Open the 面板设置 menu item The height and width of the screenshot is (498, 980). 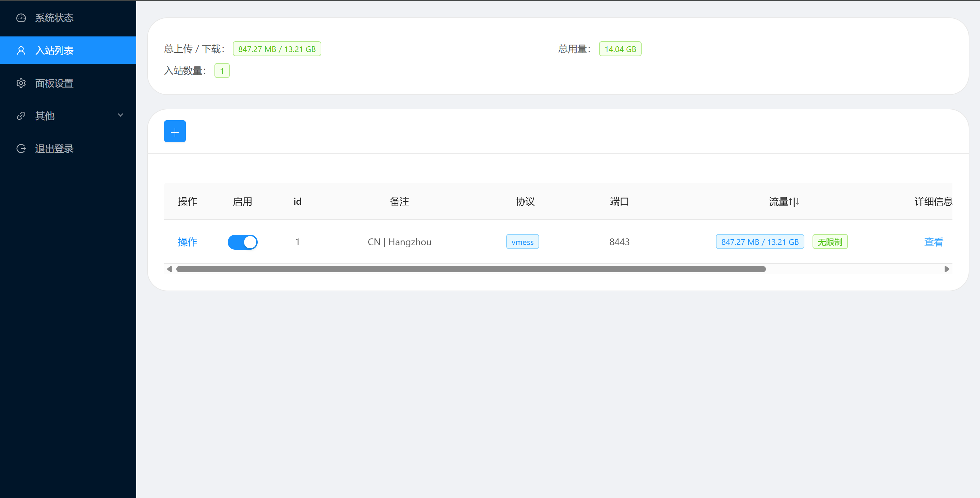pyautogui.click(x=54, y=83)
